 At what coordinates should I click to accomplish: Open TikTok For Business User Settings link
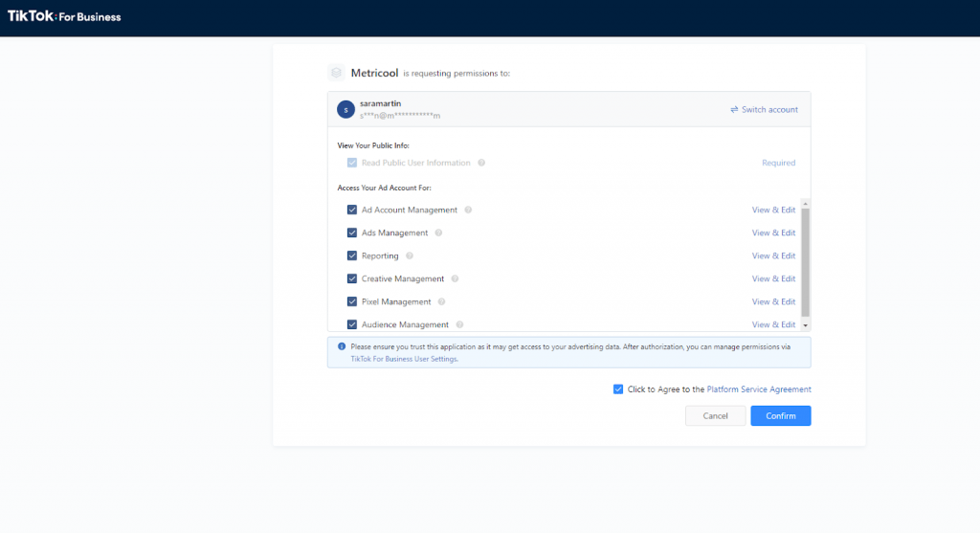coord(404,359)
